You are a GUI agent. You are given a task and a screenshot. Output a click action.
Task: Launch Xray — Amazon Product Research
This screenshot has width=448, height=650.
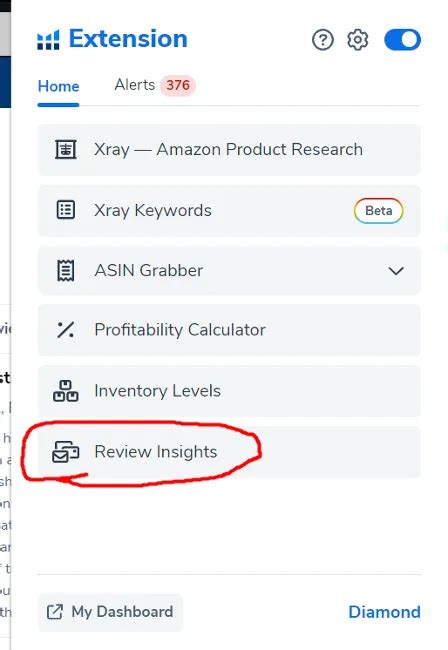click(229, 150)
